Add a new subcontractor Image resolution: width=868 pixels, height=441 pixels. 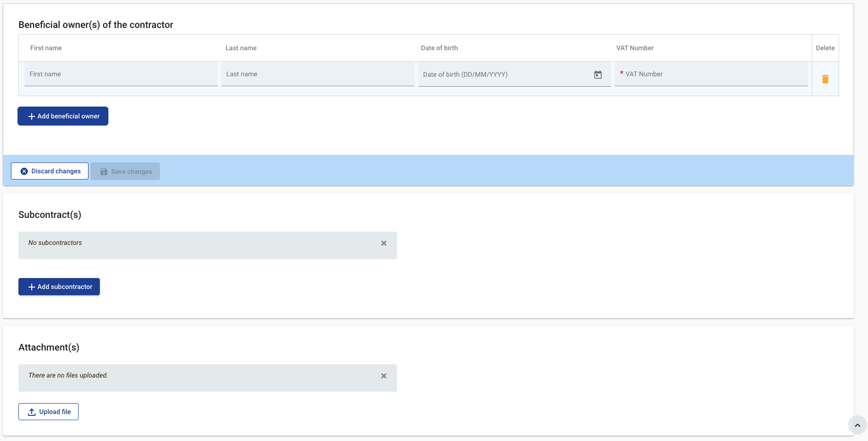point(59,287)
